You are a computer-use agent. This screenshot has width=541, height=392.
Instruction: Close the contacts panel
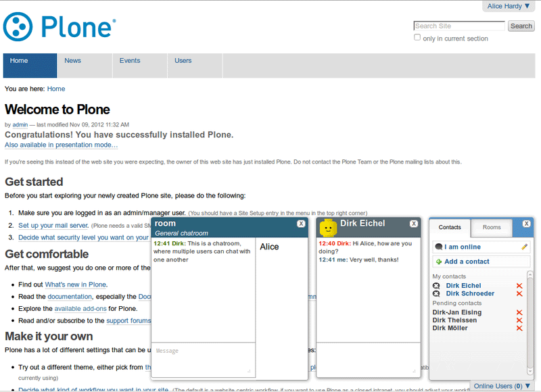click(526, 224)
